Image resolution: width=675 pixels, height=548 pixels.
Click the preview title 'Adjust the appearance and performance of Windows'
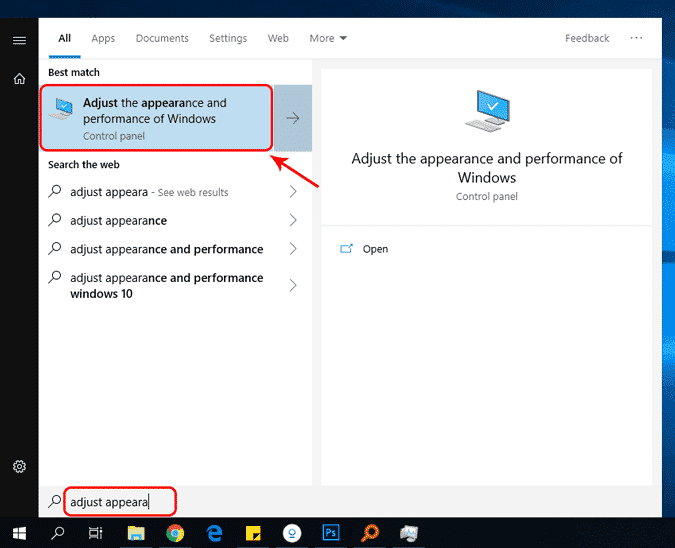pos(487,167)
